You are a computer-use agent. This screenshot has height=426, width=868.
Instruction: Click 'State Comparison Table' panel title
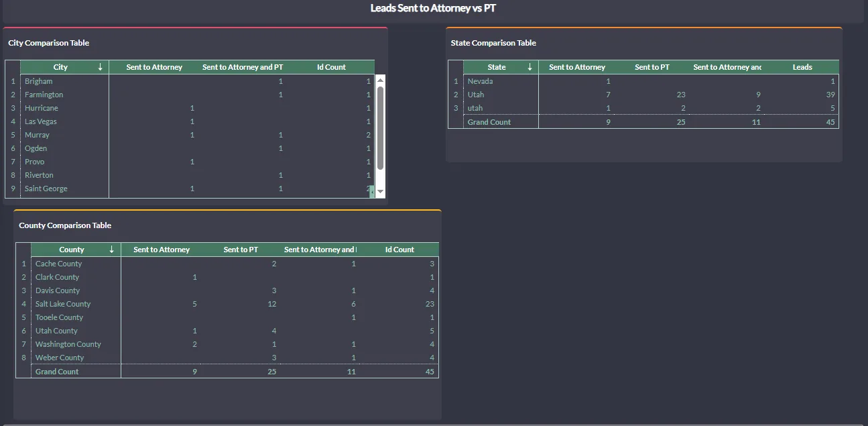493,43
